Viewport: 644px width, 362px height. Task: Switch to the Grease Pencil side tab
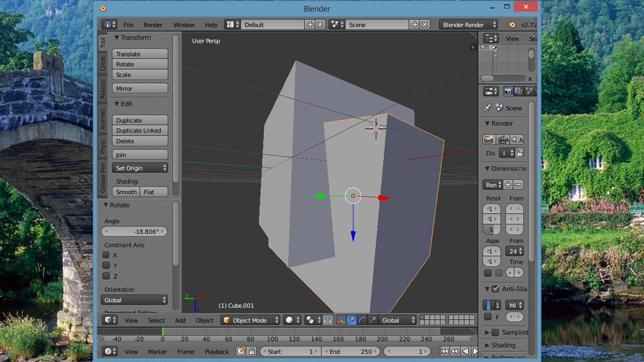pyautogui.click(x=103, y=178)
